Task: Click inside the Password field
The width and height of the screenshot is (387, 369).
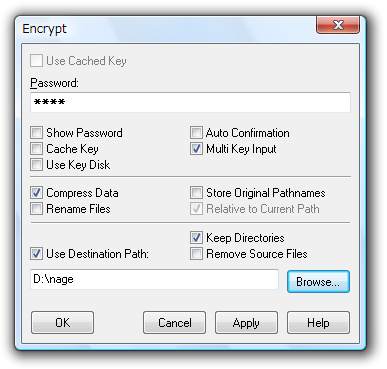Action: tap(190, 102)
